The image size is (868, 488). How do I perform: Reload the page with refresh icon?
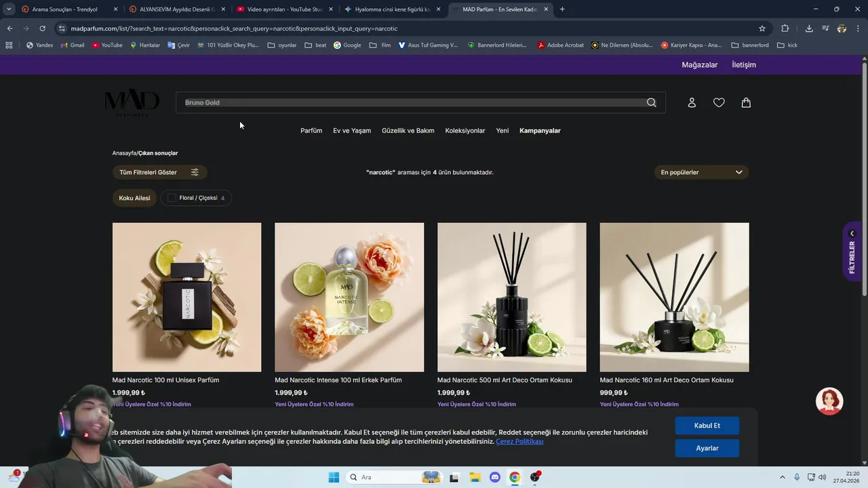click(42, 28)
